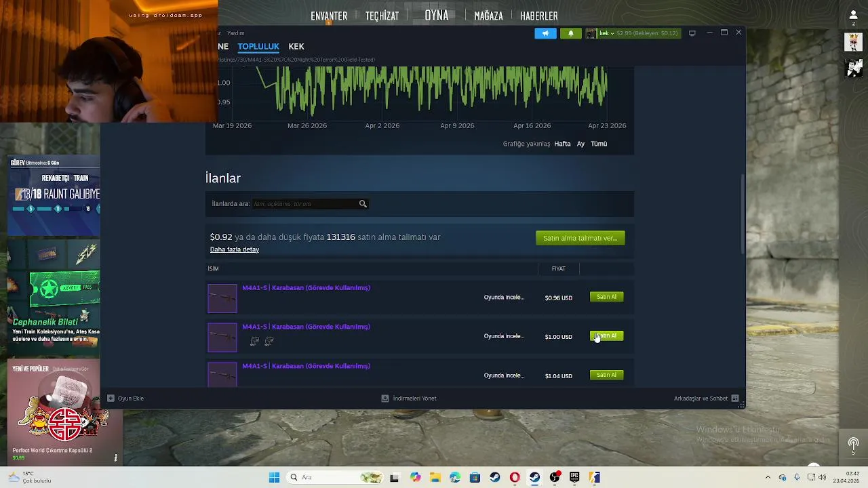868x488 pixels.
Task: Inspect the $0.96 listing in game
Action: coord(504,298)
